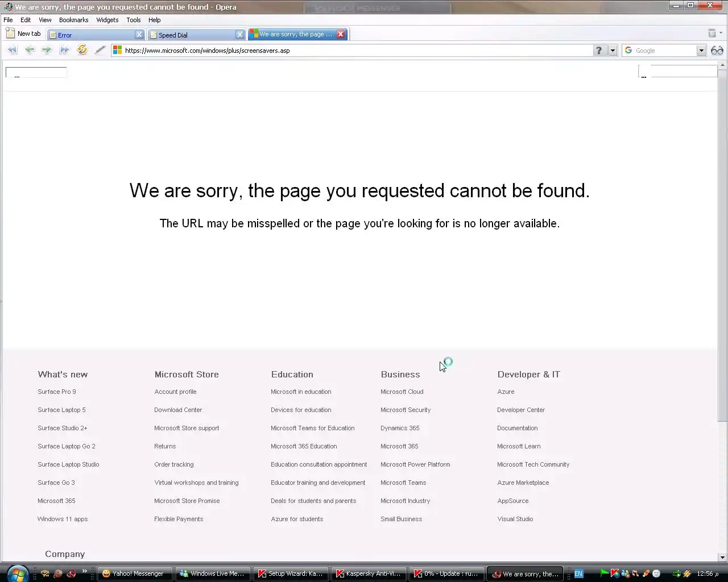Click the Surface Laptop Studio link
Viewport: 728px width, 582px height.
[68, 464]
